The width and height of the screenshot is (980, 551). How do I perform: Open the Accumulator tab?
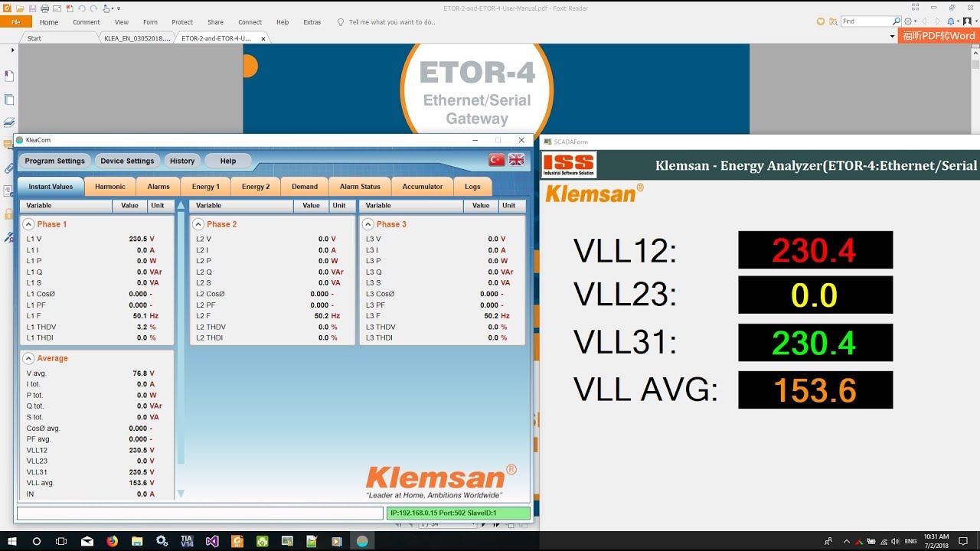coord(423,187)
